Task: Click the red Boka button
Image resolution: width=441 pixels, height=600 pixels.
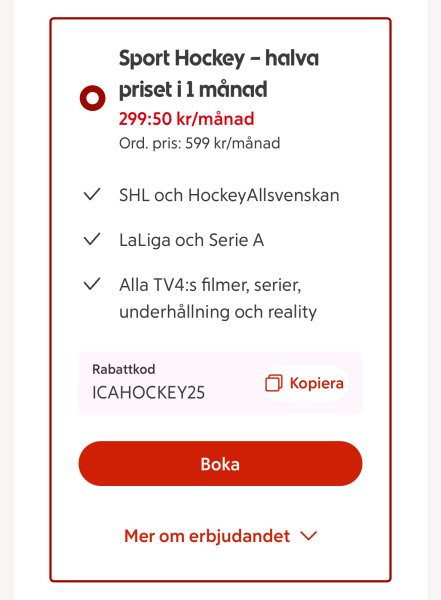Action: pyautogui.click(x=220, y=463)
